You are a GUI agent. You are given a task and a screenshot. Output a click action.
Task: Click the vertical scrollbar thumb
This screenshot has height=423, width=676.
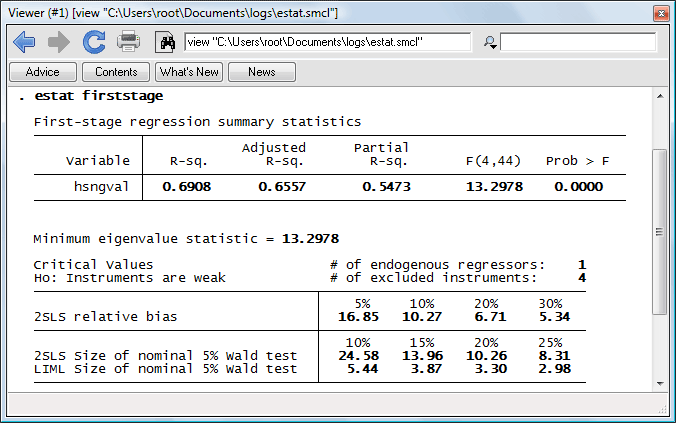(x=660, y=232)
